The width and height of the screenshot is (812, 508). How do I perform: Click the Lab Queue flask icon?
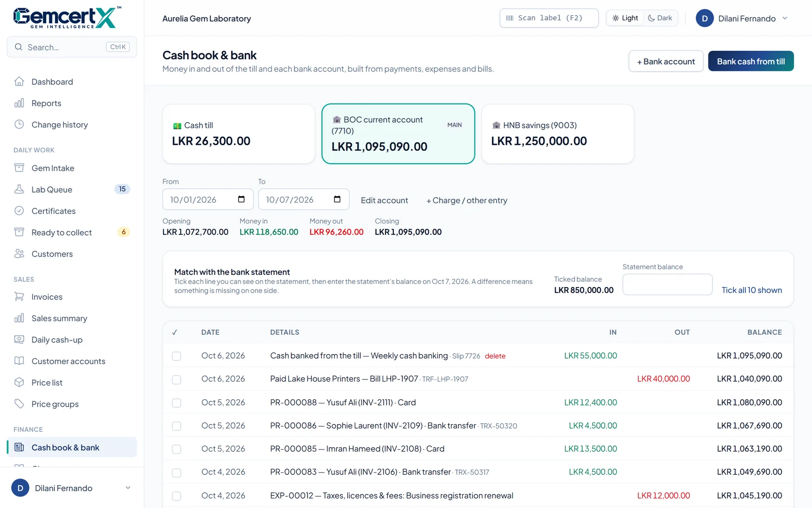point(19,189)
